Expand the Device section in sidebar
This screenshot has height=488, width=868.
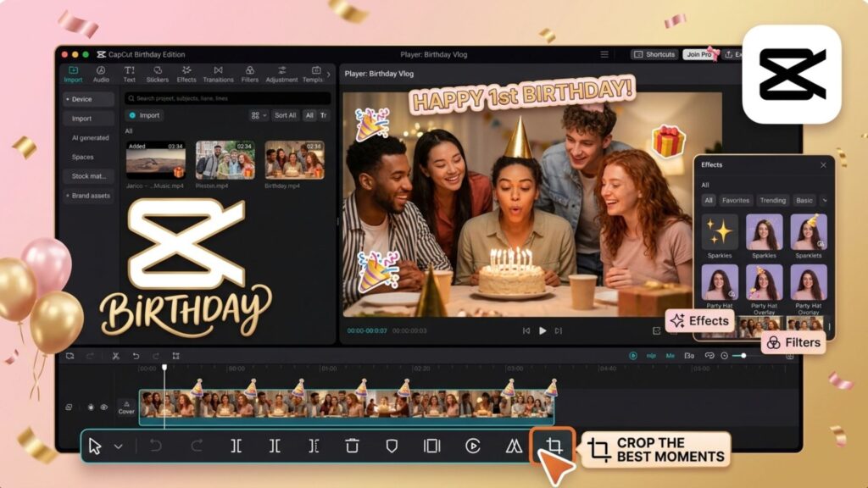(88, 99)
